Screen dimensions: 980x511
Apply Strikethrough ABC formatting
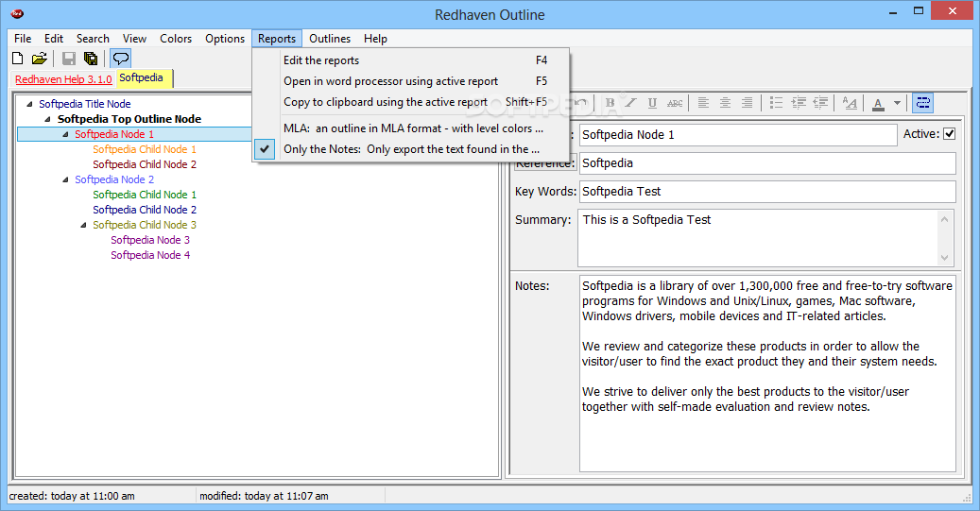[x=675, y=103]
